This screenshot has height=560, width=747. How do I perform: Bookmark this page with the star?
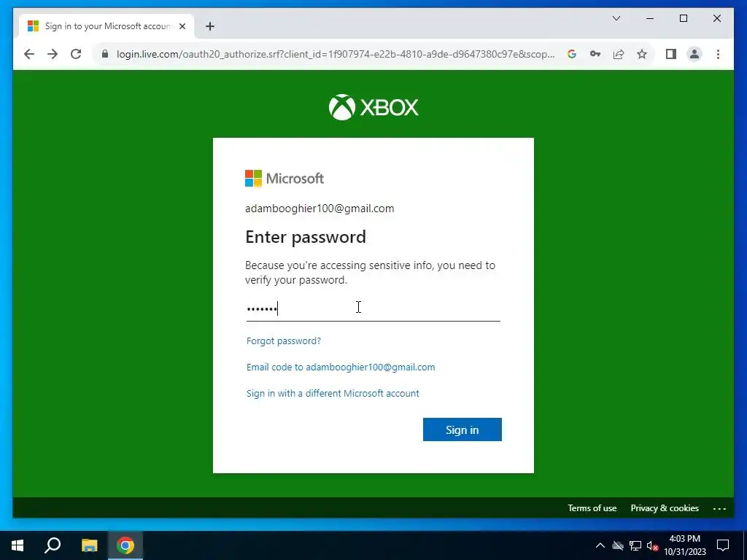pos(642,54)
